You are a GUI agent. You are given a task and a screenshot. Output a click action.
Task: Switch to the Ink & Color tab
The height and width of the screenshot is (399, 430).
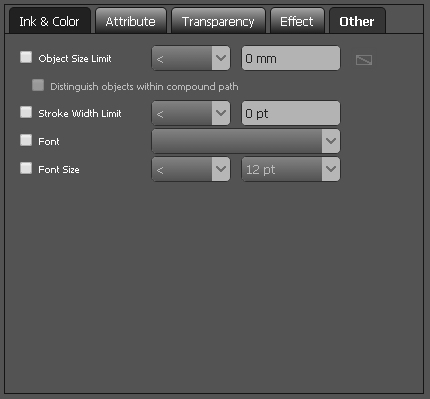point(50,21)
